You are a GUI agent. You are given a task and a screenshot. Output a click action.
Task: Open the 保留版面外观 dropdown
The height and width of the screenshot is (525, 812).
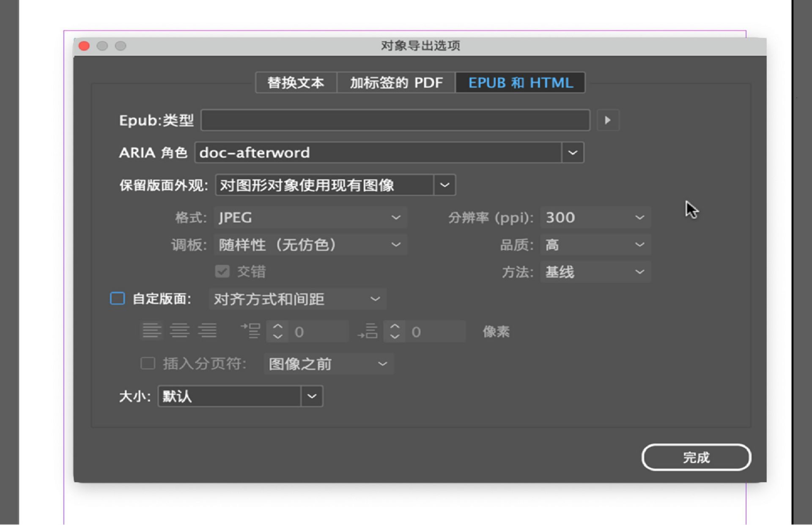tap(444, 185)
